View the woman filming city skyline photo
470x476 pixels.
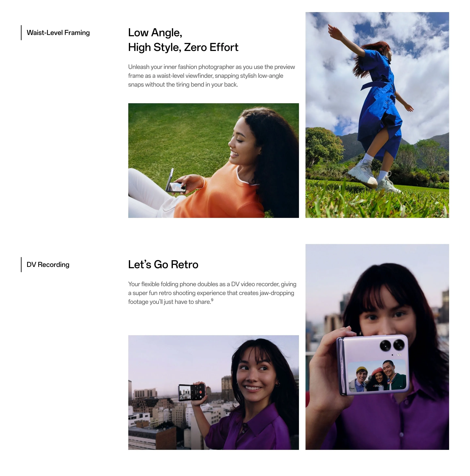click(213, 392)
